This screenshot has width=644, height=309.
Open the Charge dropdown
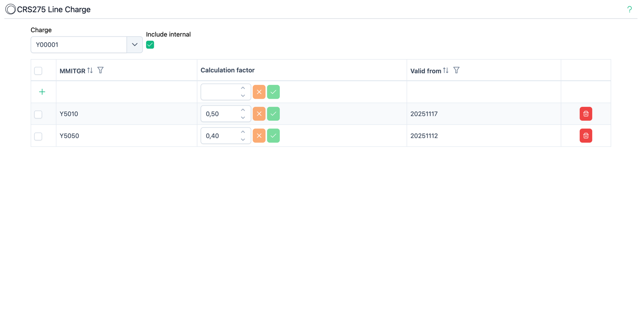pos(135,44)
